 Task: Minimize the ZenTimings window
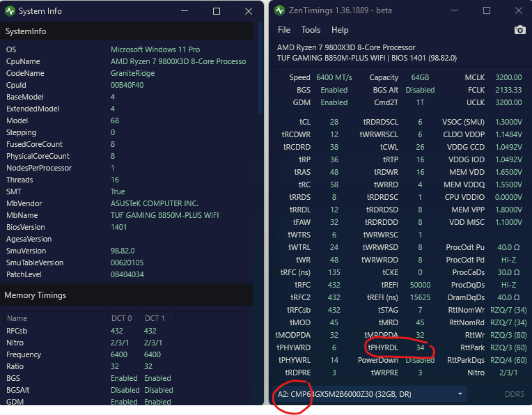tap(454, 10)
